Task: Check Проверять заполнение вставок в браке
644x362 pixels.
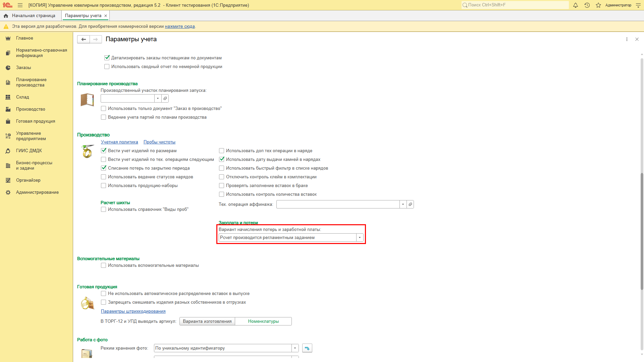Action: pos(222,185)
